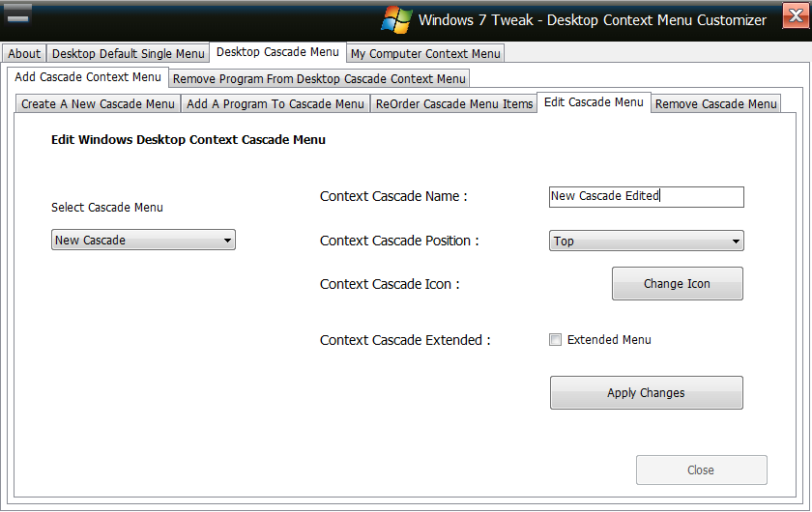This screenshot has width=812, height=512.
Task: Click the minimize bar button at top left
Action: pos(18,15)
